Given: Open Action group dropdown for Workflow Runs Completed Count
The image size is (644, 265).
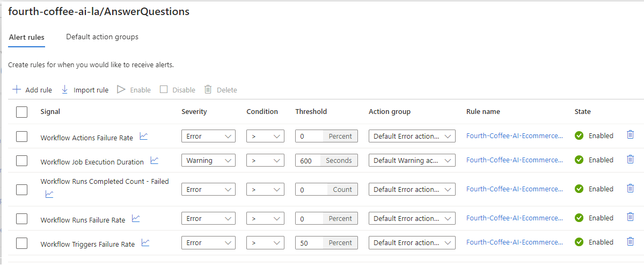Looking at the screenshot, I should (412, 189).
